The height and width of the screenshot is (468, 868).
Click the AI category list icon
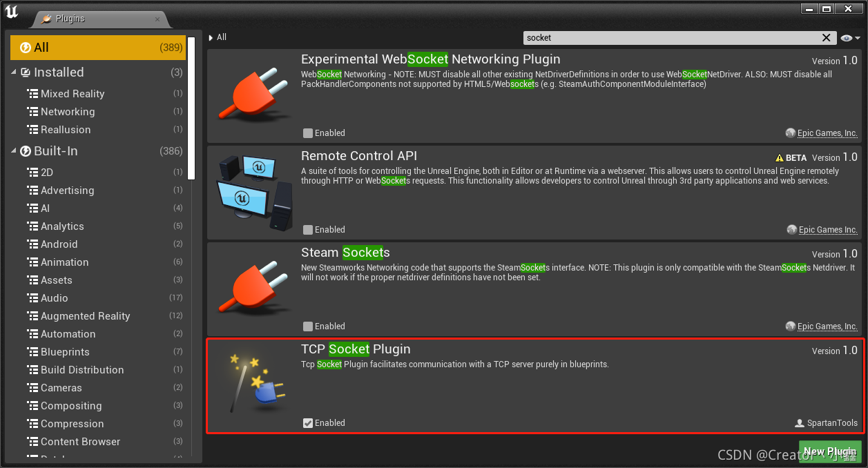tap(32, 208)
